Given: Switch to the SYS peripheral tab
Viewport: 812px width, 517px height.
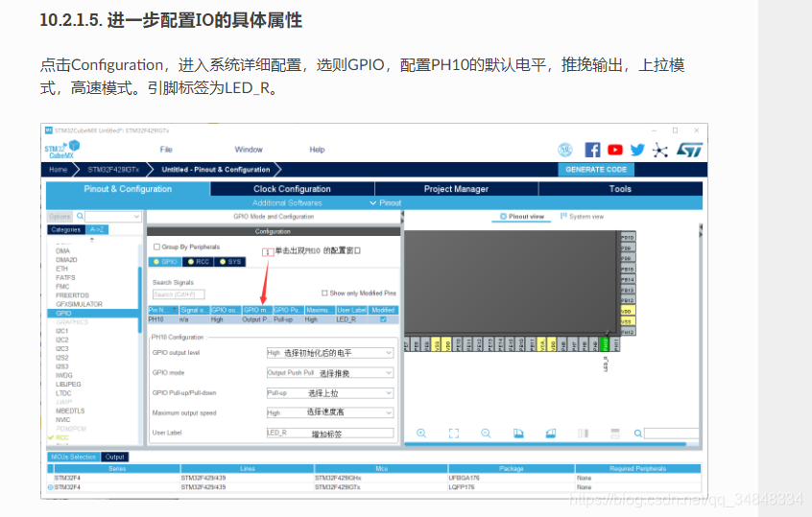Looking at the screenshot, I should [x=230, y=262].
